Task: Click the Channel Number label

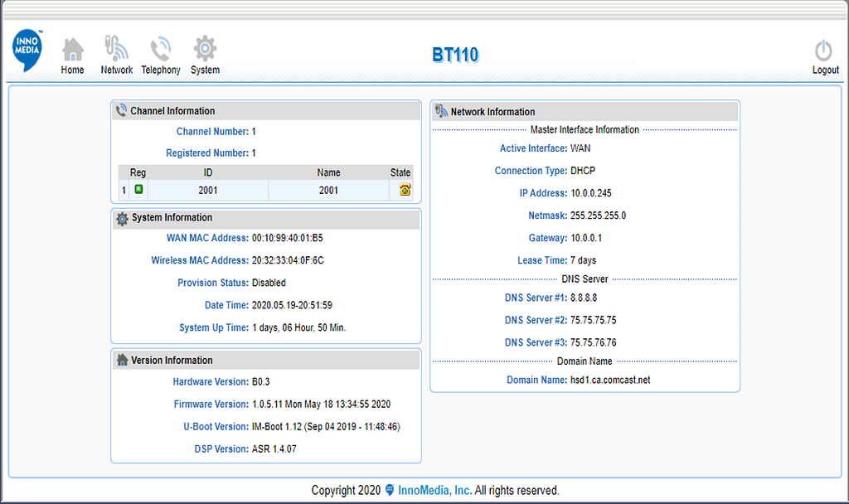Action: point(212,132)
